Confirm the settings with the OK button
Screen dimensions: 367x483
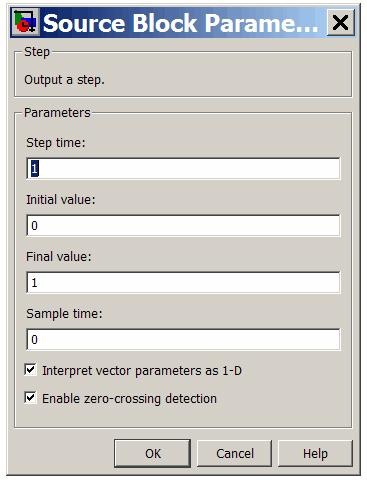(153, 453)
